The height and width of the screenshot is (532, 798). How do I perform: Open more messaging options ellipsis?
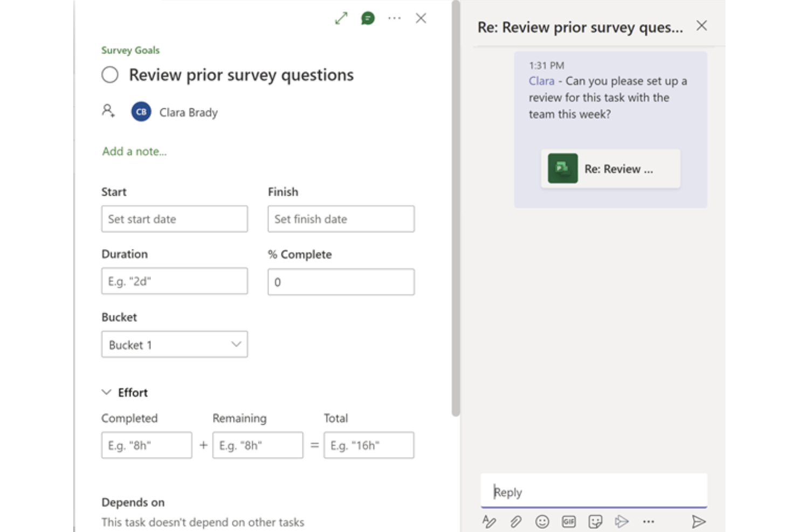point(649,521)
